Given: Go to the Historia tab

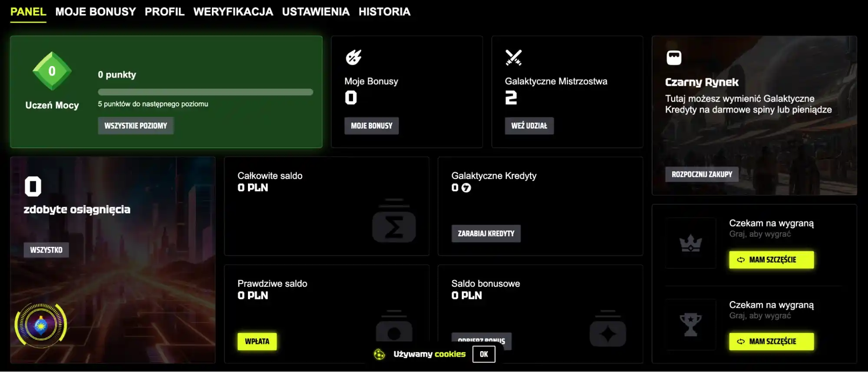Looking at the screenshot, I should click(x=384, y=12).
